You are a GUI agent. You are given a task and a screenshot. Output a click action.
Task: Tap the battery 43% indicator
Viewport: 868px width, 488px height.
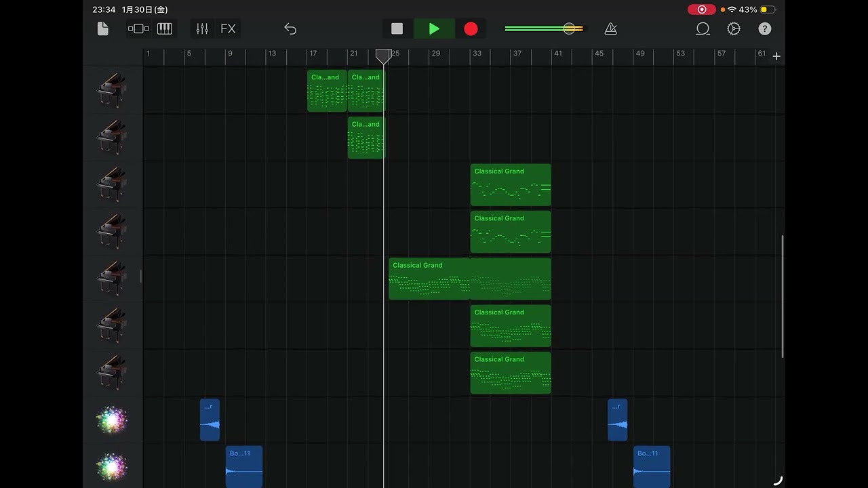(757, 9)
